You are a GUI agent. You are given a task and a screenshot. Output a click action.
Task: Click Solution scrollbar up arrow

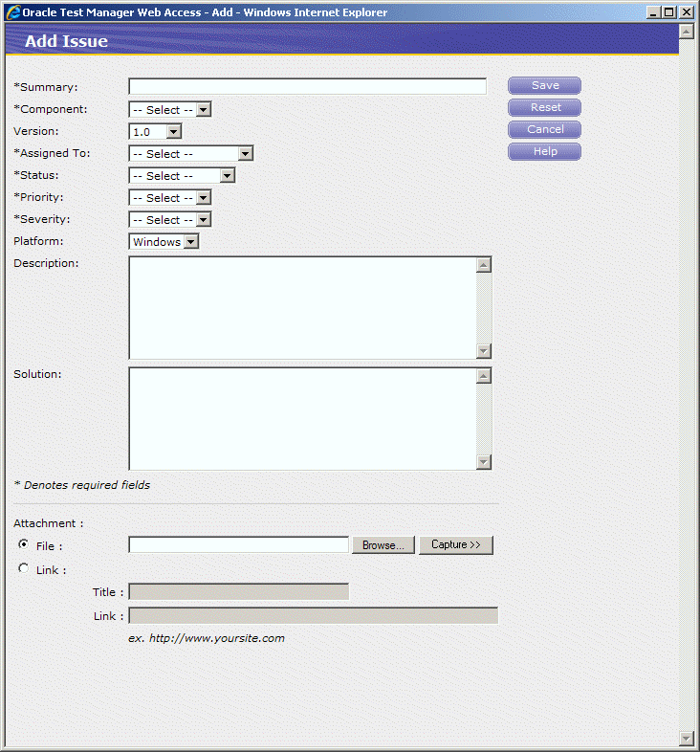484,377
